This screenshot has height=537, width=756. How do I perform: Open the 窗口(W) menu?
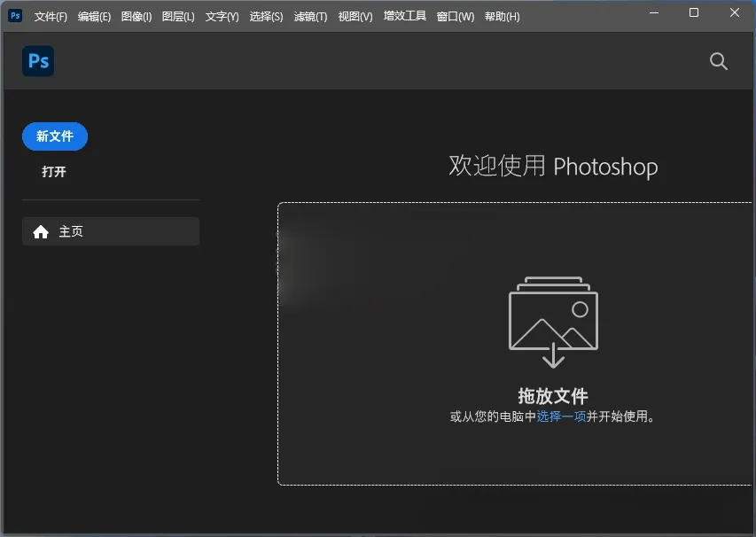(x=456, y=16)
